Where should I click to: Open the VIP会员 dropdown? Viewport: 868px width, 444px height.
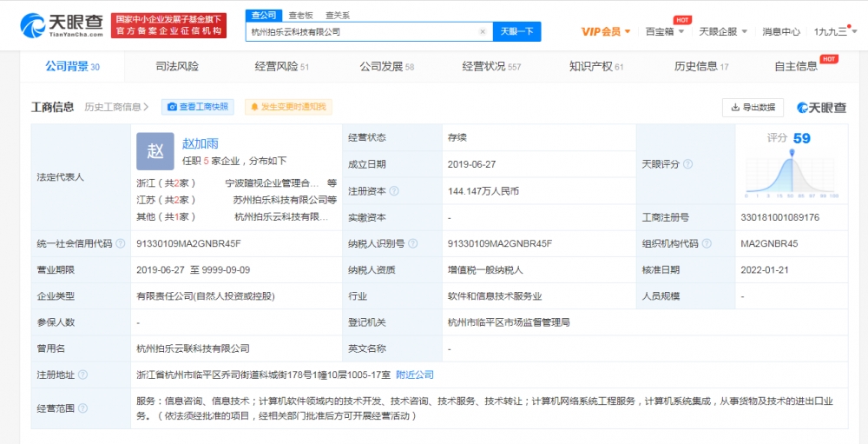(x=606, y=31)
